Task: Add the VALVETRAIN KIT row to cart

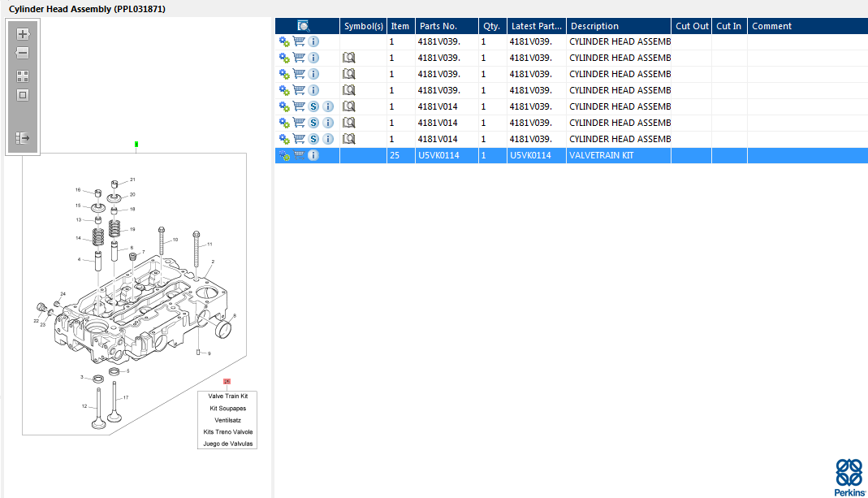Action: click(x=299, y=156)
